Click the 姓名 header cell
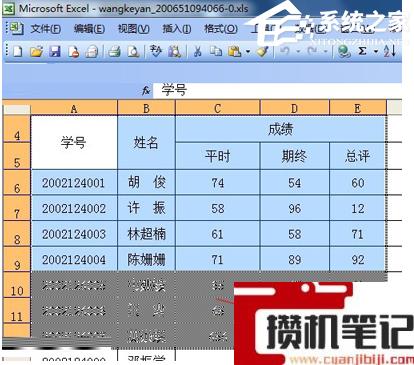Viewport: 414px width, 365px height. coord(146,143)
